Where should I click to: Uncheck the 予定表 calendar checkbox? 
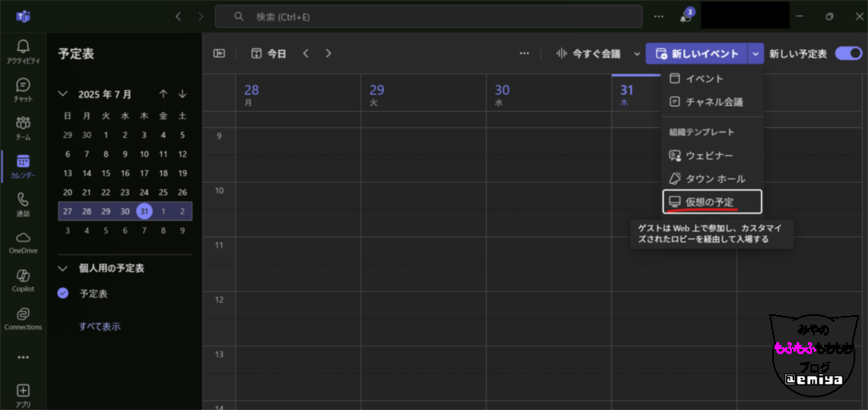point(63,293)
